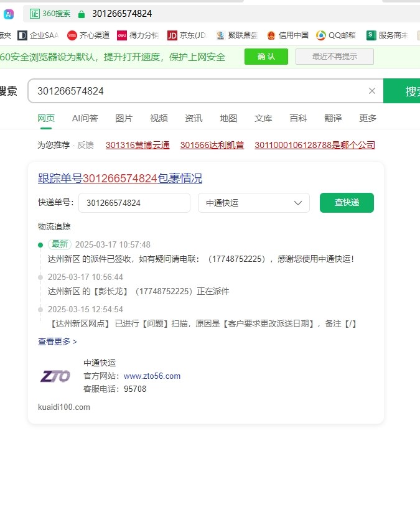
Task: Click suggested search 301316慧博云通
Action: click(138, 145)
